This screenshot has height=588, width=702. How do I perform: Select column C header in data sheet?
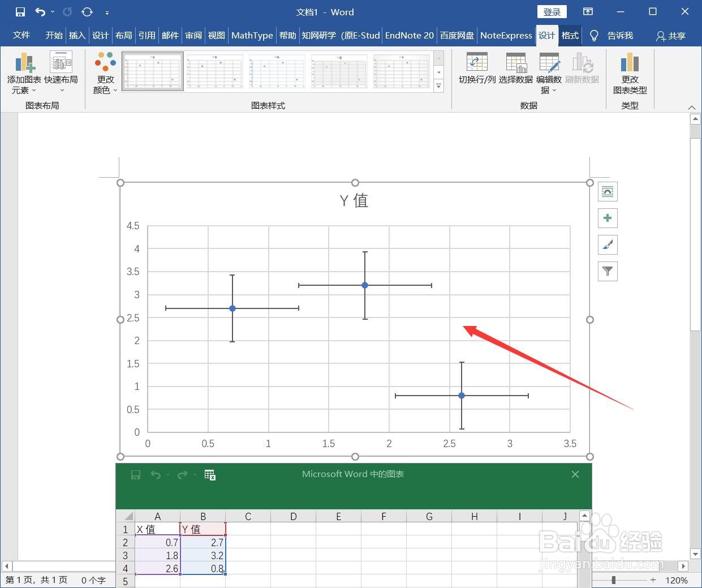pyautogui.click(x=248, y=516)
